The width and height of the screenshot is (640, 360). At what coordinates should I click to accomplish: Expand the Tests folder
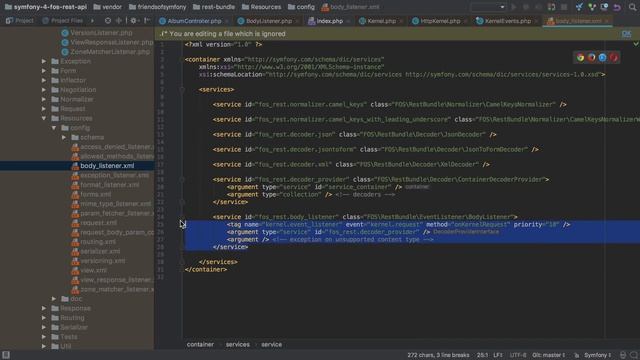pos(44,337)
